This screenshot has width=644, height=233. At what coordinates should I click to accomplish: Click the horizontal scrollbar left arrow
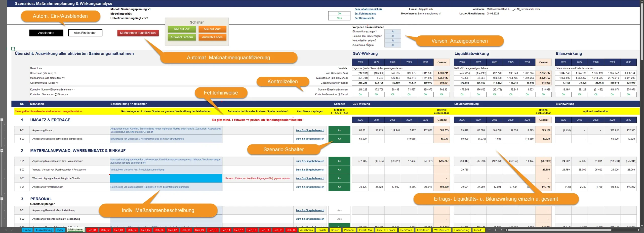[506, 230]
